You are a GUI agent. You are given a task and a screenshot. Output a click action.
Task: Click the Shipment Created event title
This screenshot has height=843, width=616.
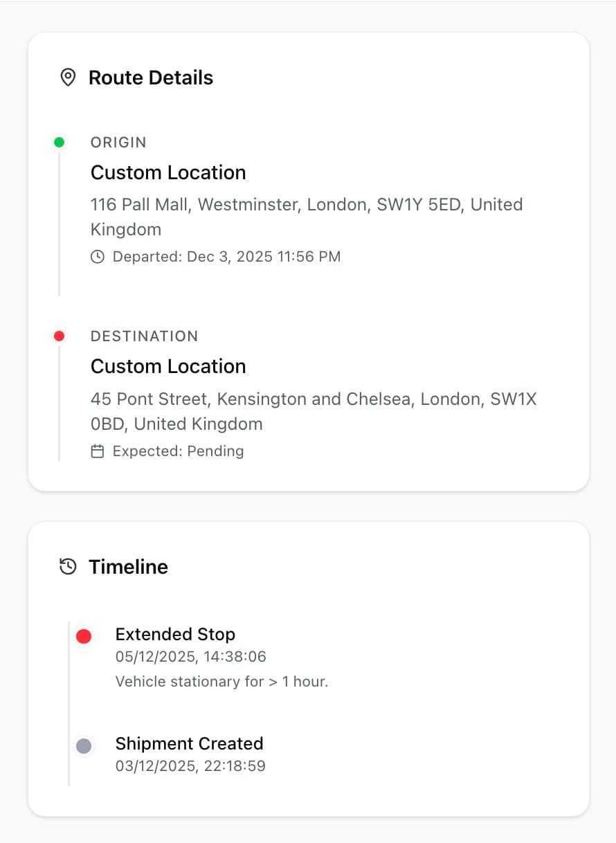pos(189,743)
